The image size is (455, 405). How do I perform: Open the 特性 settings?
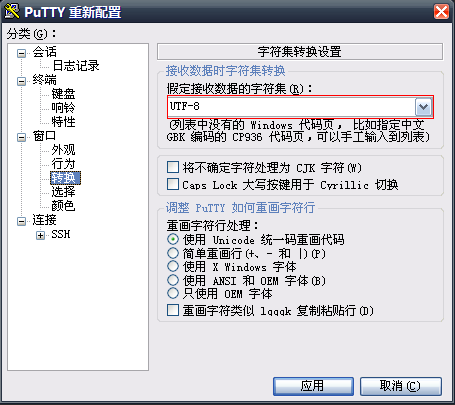[63, 122]
